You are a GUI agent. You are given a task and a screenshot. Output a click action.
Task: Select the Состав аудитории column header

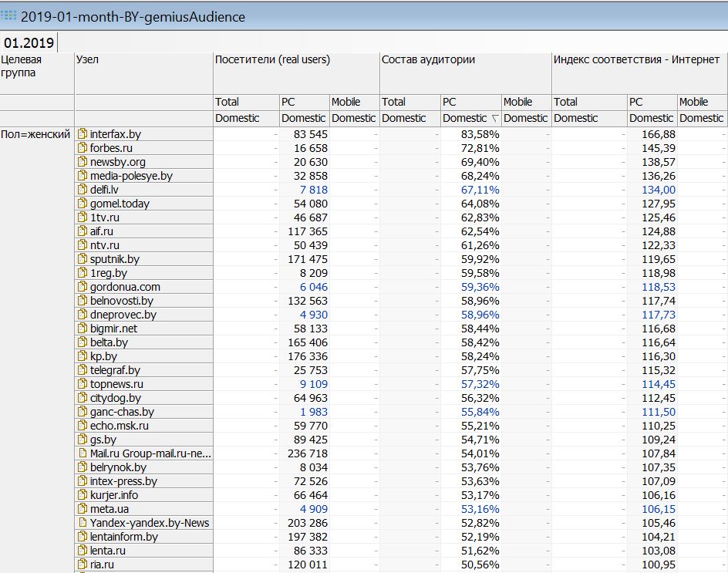pyautogui.click(x=428, y=59)
